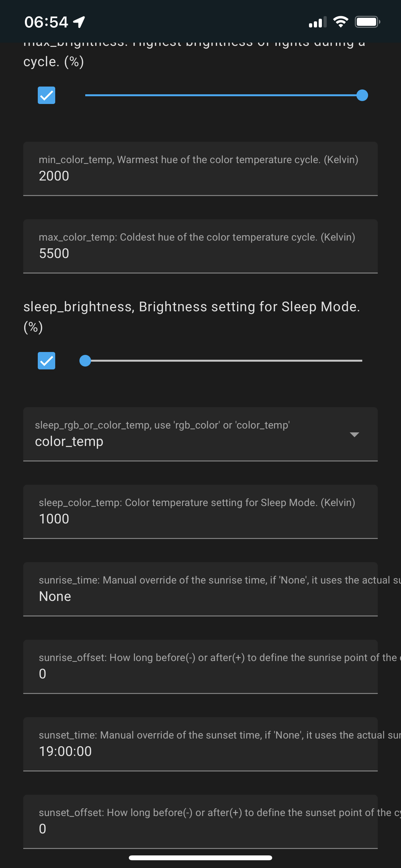
Task: Tap the sleep_brightness slider handle
Action: tap(85, 361)
